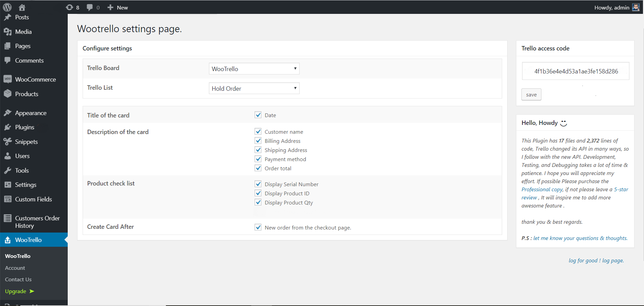Uncheck the Date checkbox
The height and width of the screenshot is (306, 644).
click(258, 115)
